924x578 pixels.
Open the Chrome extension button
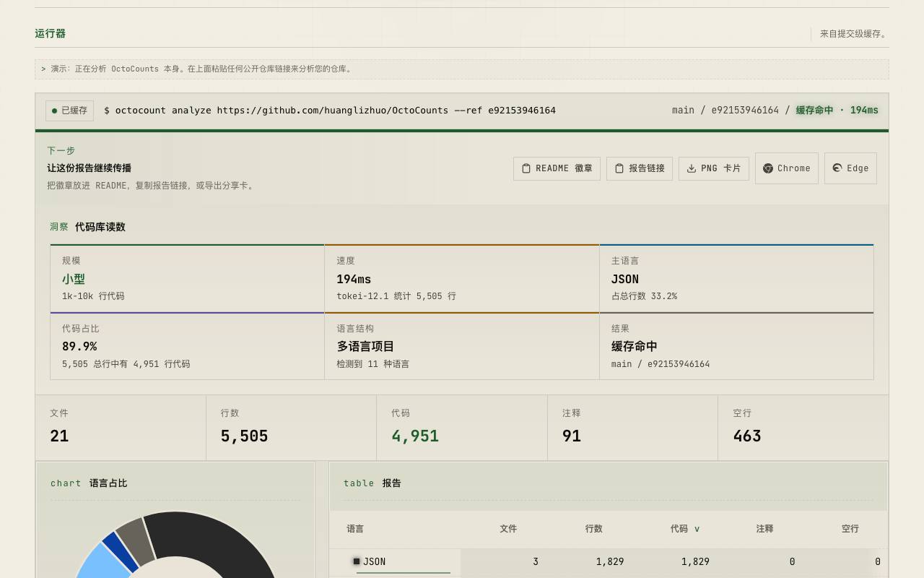pos(787,168)
